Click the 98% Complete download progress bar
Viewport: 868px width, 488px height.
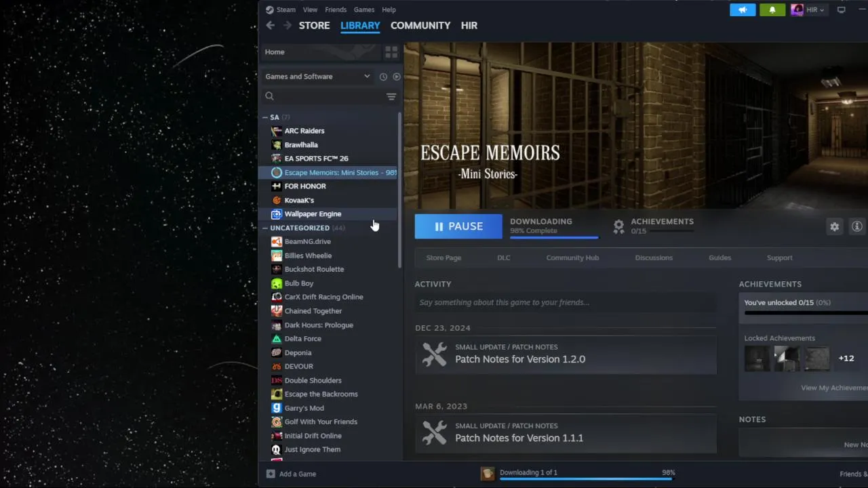(x=554, y=237)
